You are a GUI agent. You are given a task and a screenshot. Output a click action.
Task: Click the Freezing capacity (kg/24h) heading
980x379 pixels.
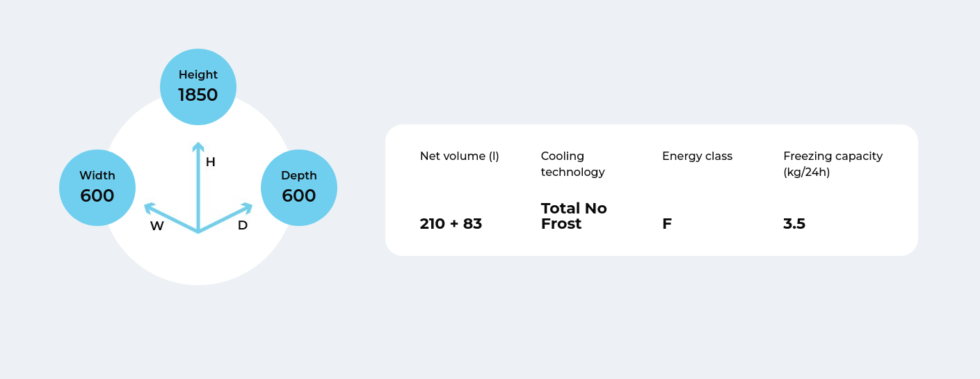tap(833, 164)
